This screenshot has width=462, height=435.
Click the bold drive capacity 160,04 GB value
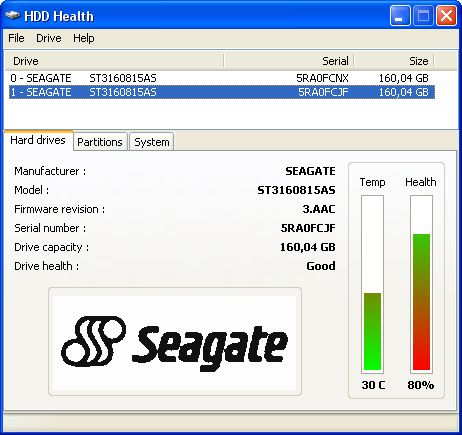(308, 247)
